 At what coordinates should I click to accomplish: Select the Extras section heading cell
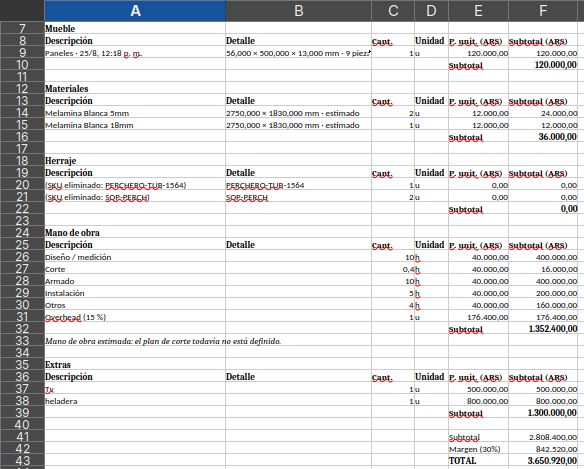[x=135, y=365]
